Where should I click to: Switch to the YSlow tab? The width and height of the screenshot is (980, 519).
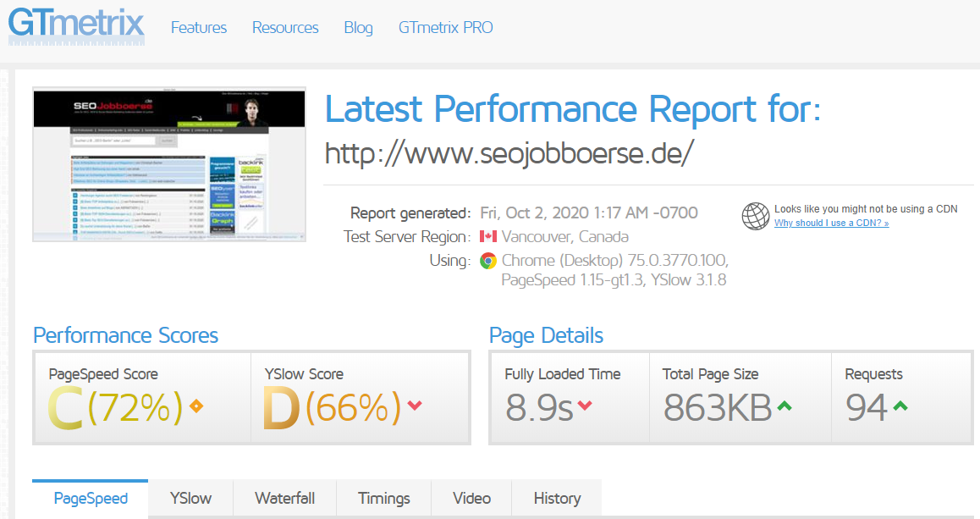tap(190, 499)
